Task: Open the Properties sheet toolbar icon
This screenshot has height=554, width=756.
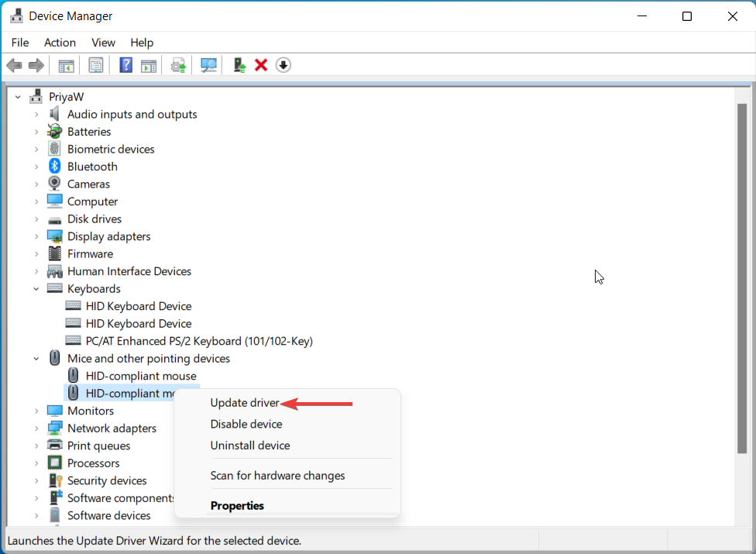Action: click(x=96, y=65)
